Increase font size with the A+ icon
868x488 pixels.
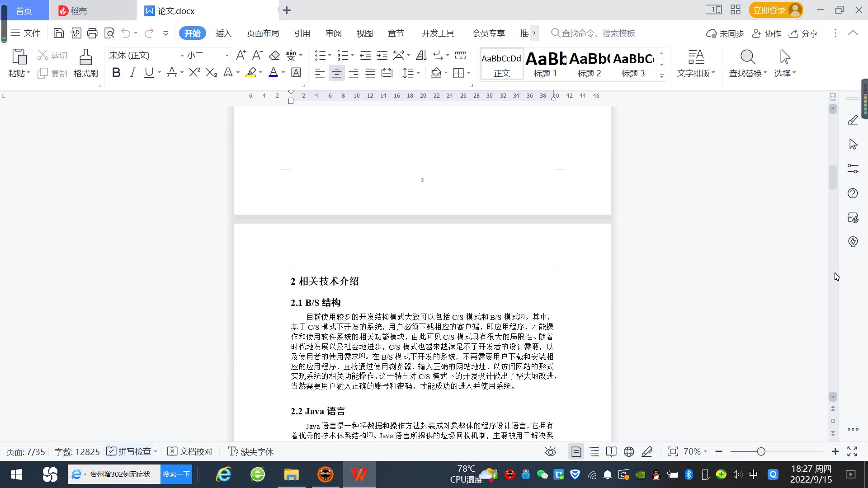[241, 56]
